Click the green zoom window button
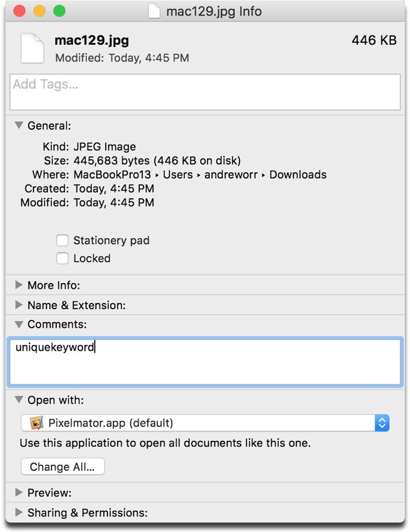Image resolution: width=410 pixels, height=532 pixels. [59, 11]
